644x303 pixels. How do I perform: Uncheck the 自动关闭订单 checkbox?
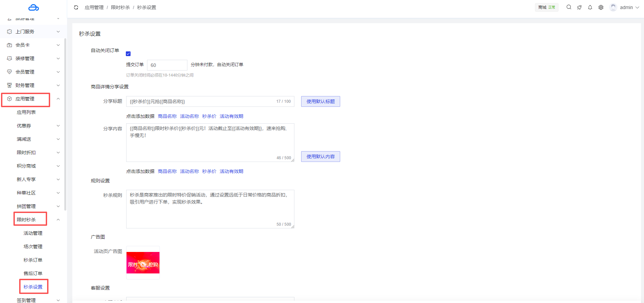click(128, 54)
